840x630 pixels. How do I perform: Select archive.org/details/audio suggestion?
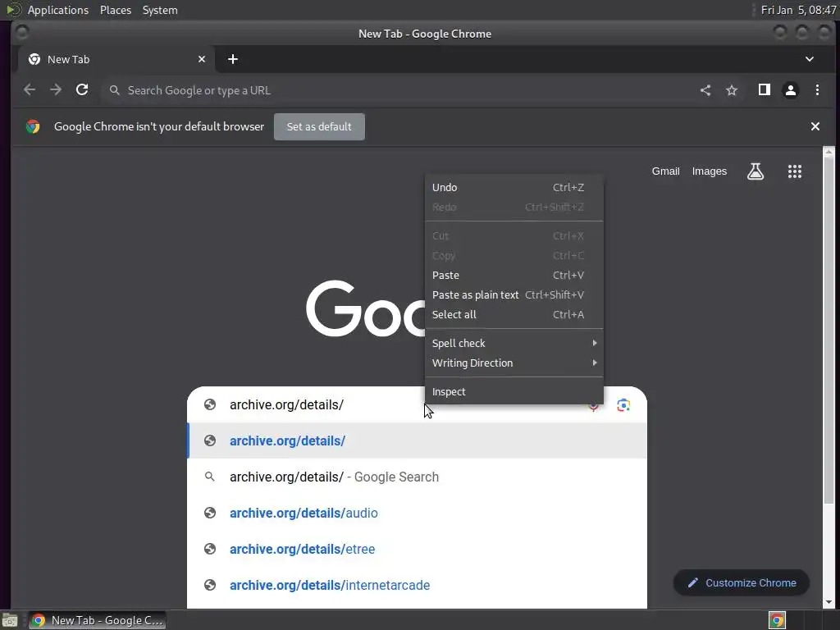click(x=417, y=514)
